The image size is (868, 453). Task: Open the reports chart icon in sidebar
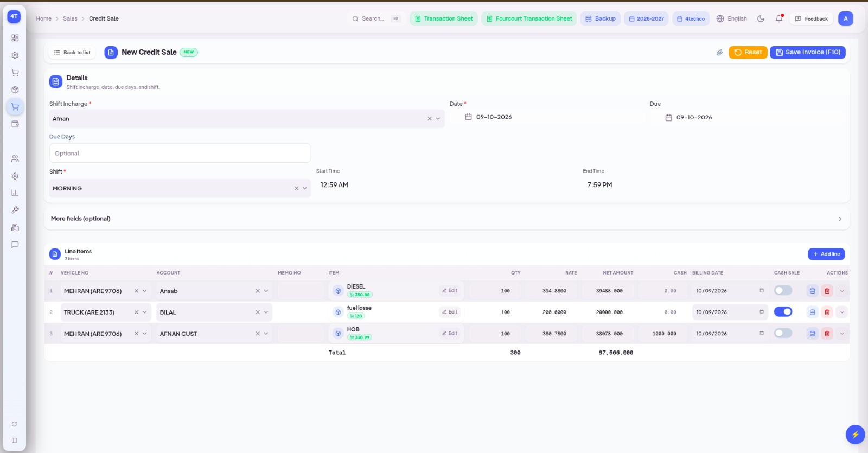coord(15,193)
